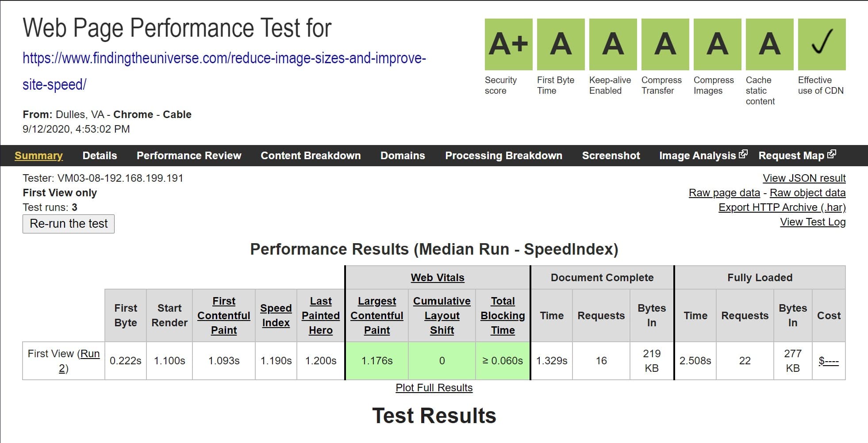Open the Domains tab
Screen dimensions: 868x443
402,155
